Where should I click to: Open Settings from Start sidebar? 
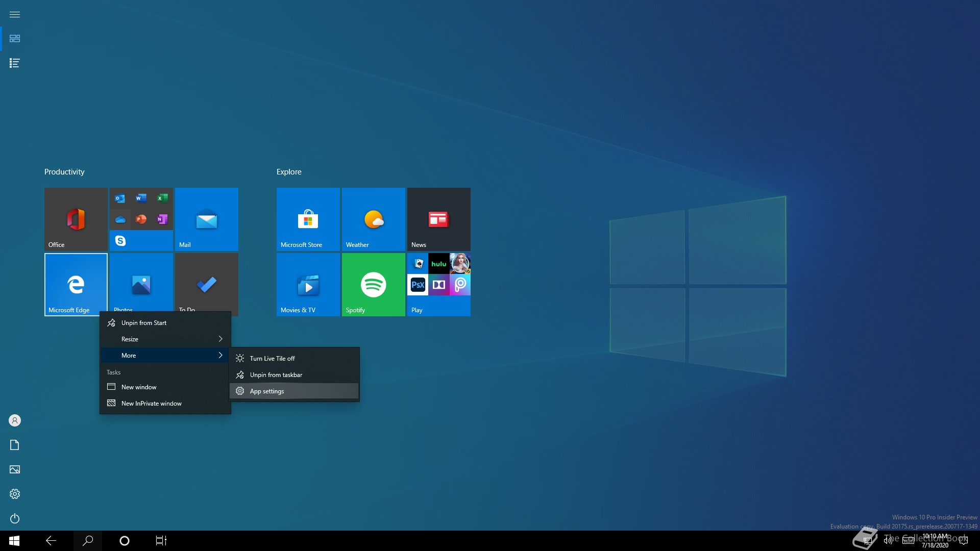pos(15,494)
